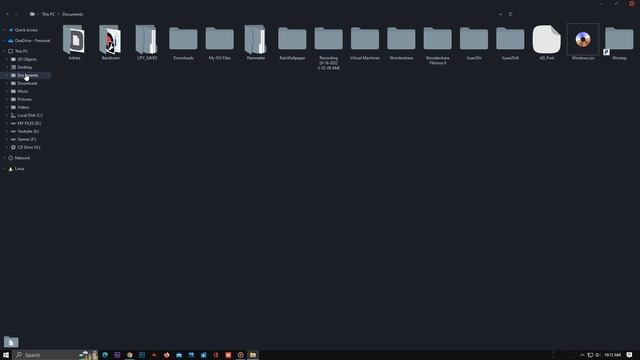Open MY FILES (D:) drive
Viewport: 640px width, 360px height.
pyautogui.click(x=29, y=123)
